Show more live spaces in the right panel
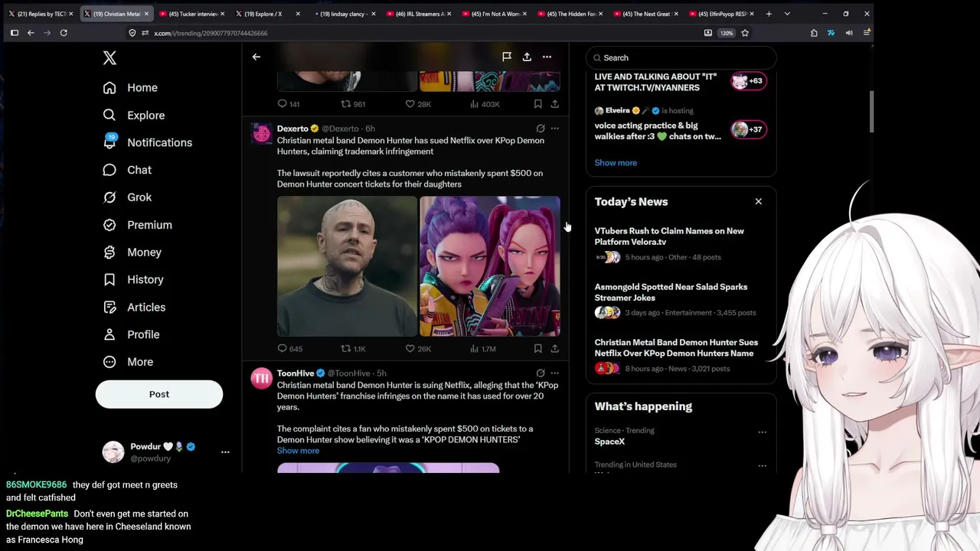The height and width of the screenshot is (551, 980). point(616,163)
